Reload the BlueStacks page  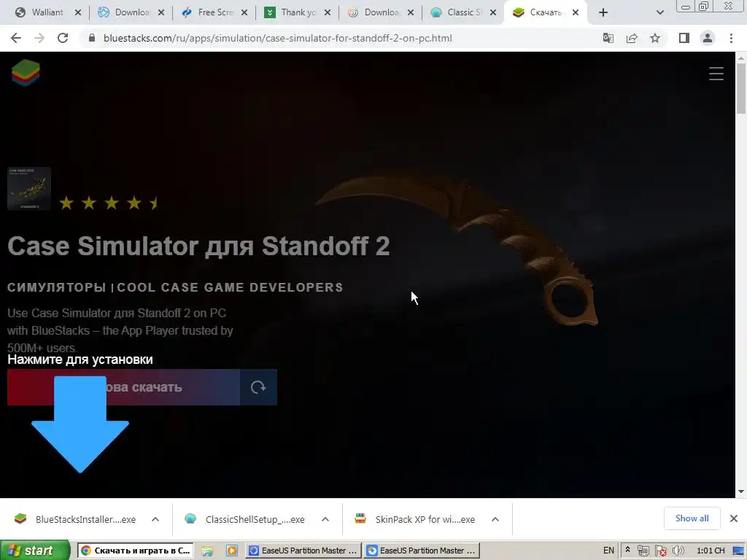[x=63, y=38]
